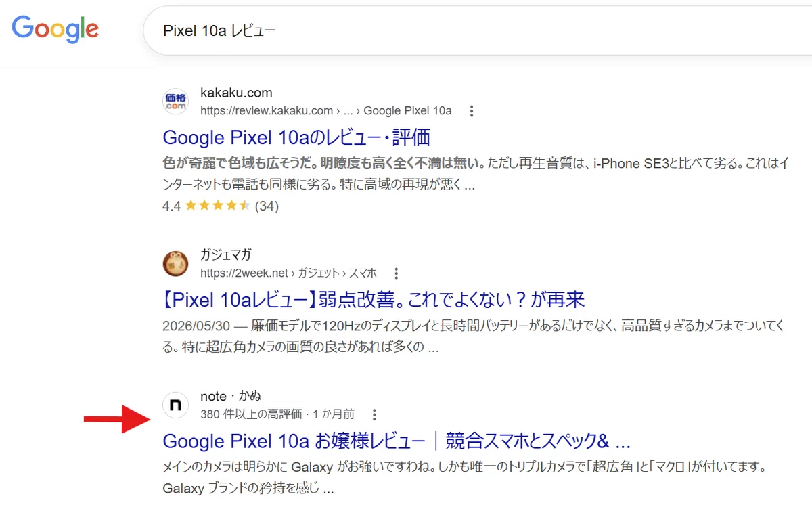The width and height of the screenshot is (812, 509).
Task: Click the Google logo
Action: [55, 30]
